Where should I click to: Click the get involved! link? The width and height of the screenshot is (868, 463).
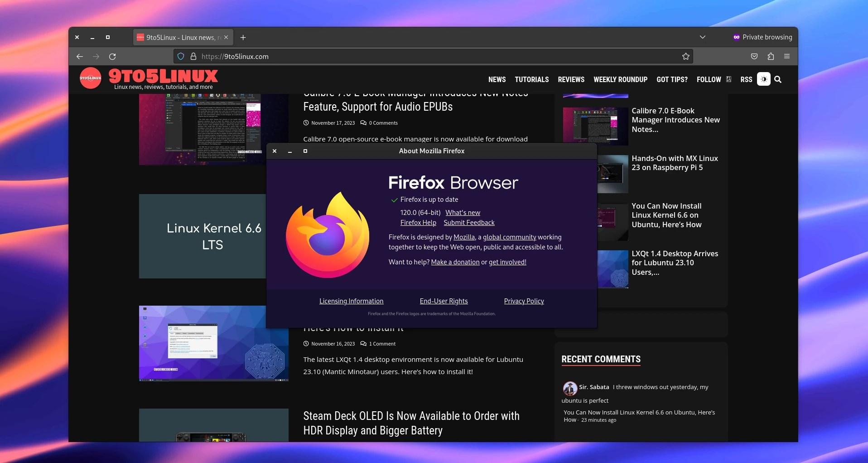click(507, 262)
